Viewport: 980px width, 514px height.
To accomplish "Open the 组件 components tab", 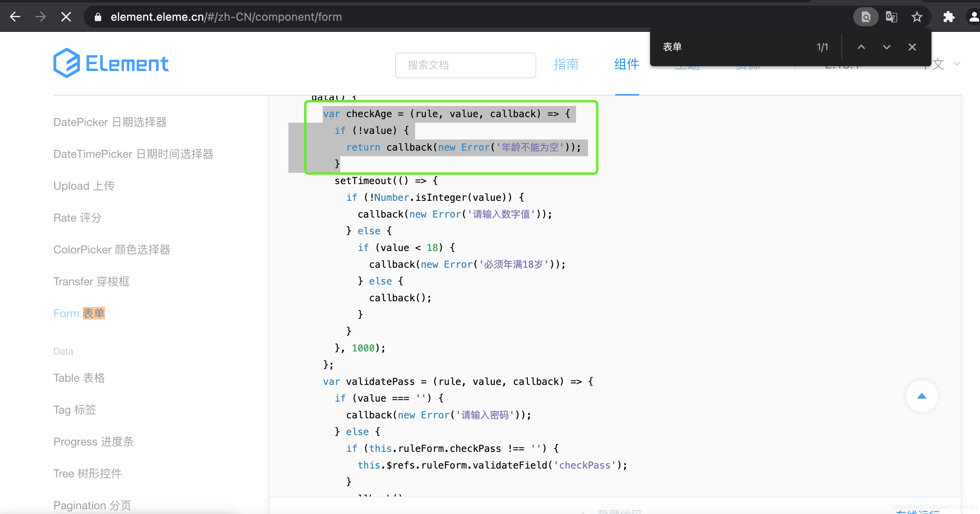I will tap(626, 64).
